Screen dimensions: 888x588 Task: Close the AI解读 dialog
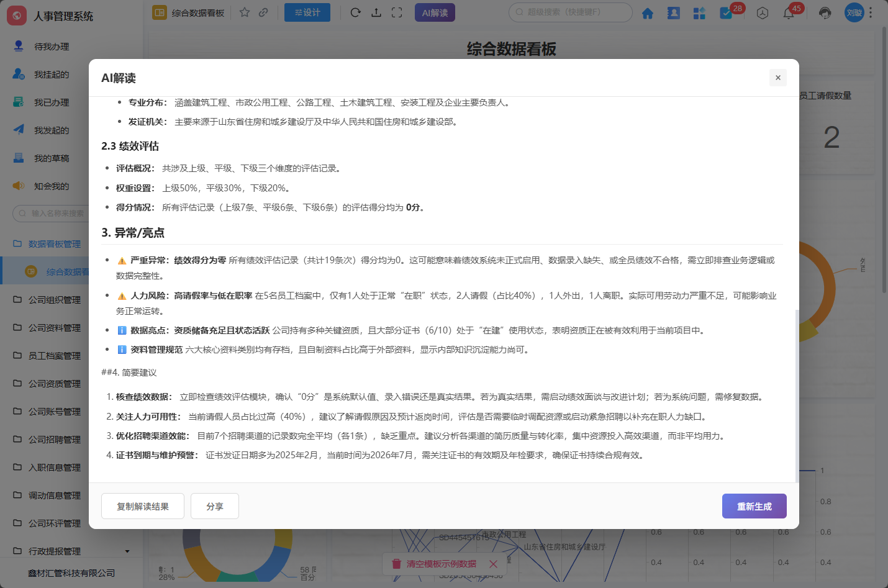[777, 78]
